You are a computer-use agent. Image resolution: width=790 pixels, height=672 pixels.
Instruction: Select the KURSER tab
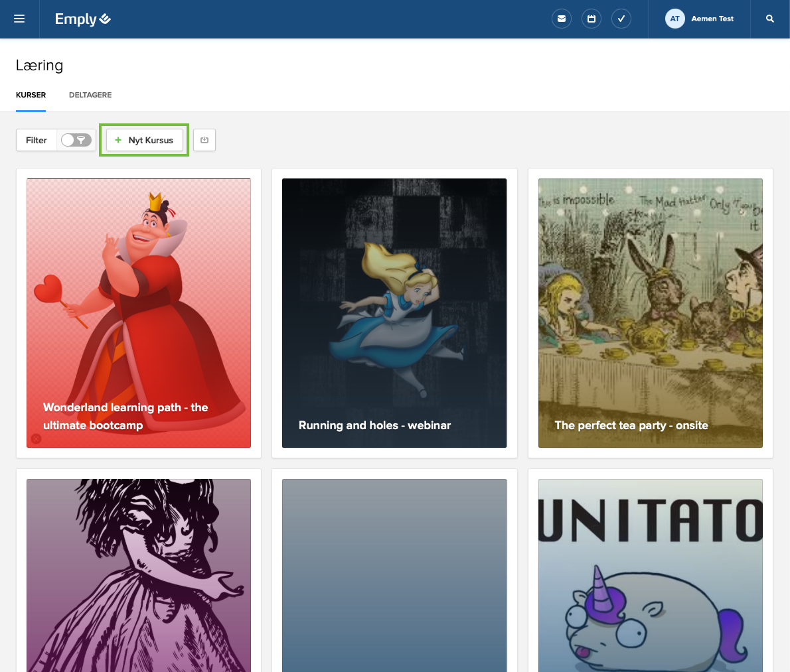(31, 95)
